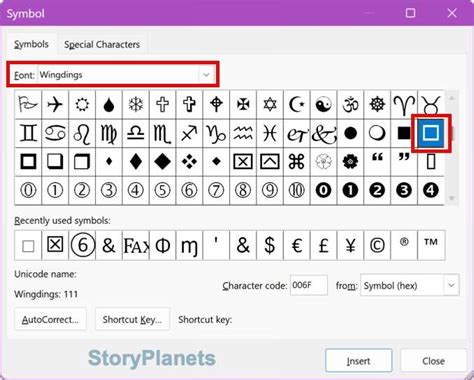Choose the circled number 10 outline
Screen dimensions: 474x380
pos(297,190)
